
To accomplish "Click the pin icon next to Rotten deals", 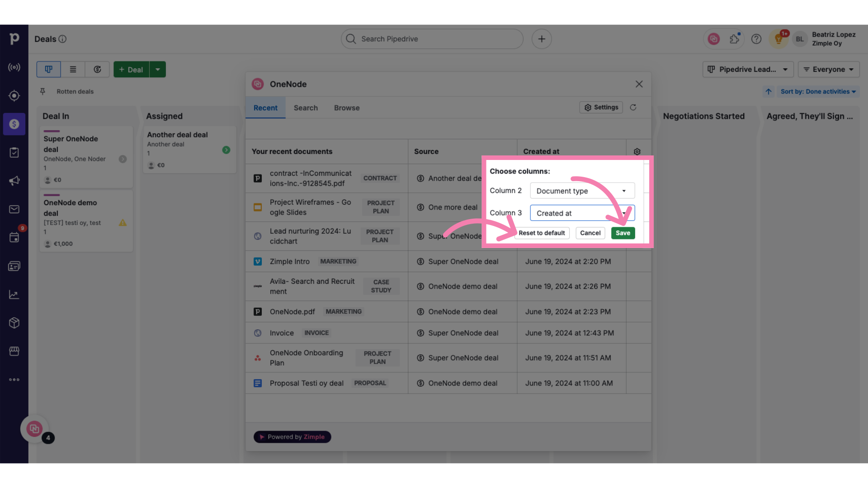I will click(x=42, y=91).
